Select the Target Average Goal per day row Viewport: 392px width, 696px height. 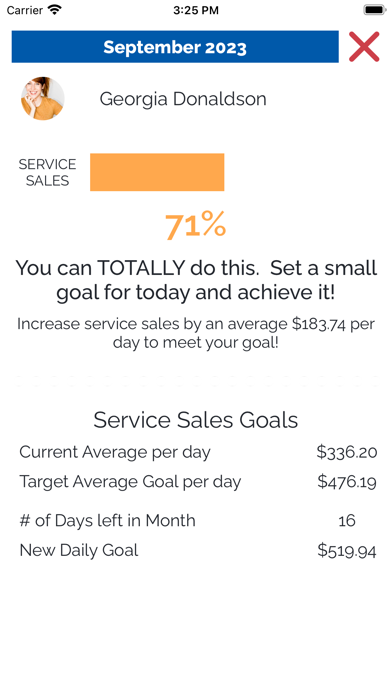198,482
